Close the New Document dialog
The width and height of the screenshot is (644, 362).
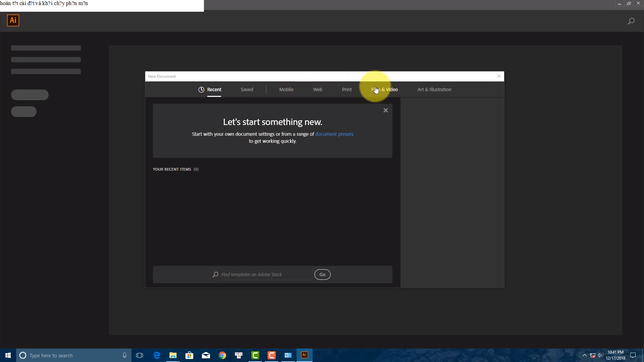point(499,76)
